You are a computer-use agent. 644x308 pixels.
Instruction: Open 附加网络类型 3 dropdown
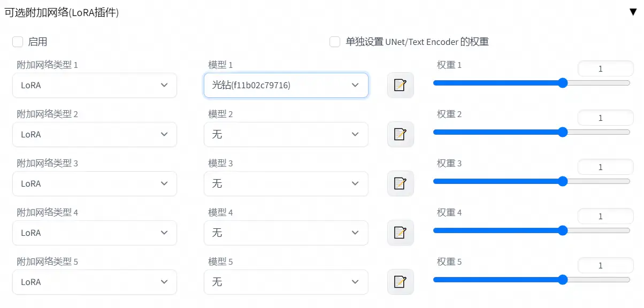coord(95,183)
